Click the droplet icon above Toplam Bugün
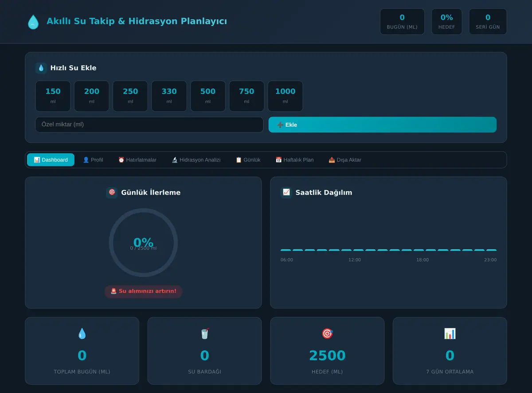 (x=82, y=334)
